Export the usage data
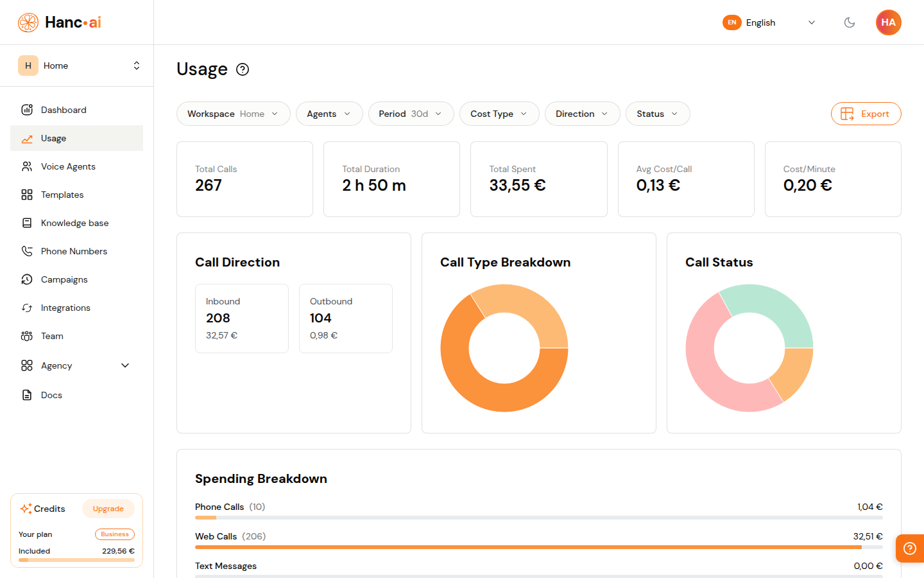 pos(866,114)
